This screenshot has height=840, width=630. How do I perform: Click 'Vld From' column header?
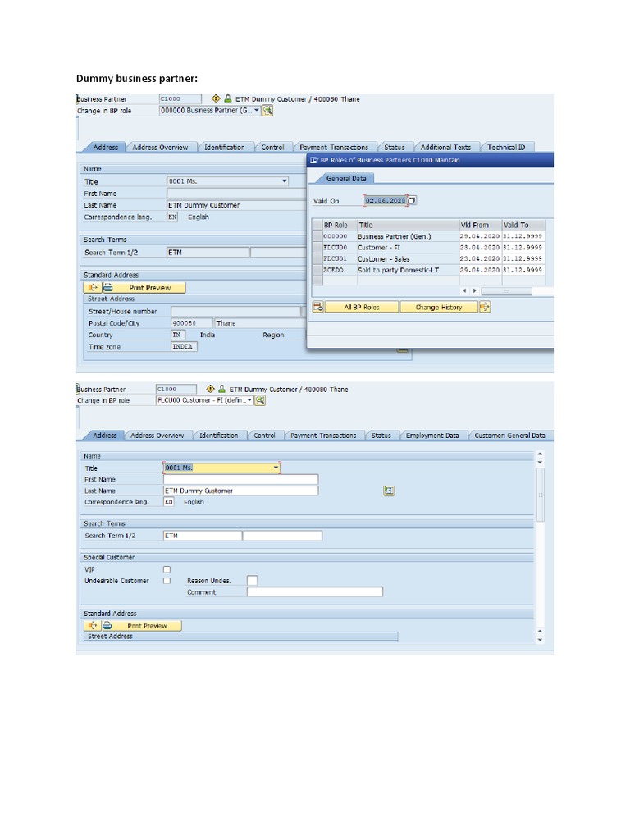[480, 225]
